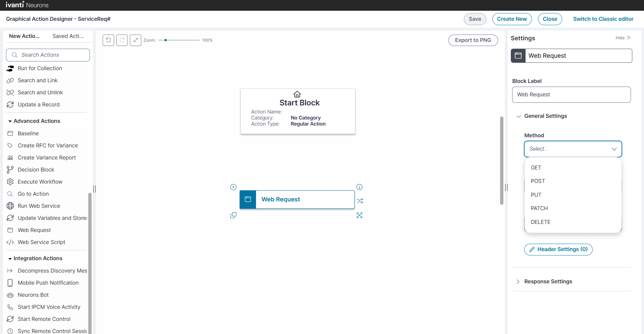Switch to the Saved Actions tab
644x334 pixels.
click(x=68, y=36)
